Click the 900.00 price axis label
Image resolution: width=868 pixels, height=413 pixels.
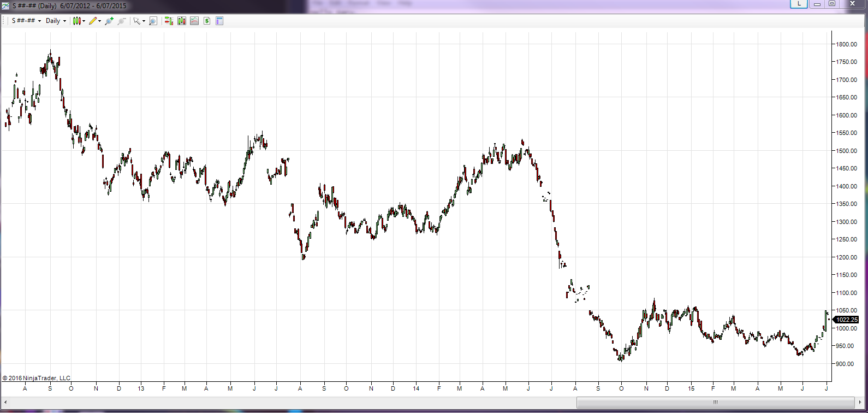click(x=846, y=364)
